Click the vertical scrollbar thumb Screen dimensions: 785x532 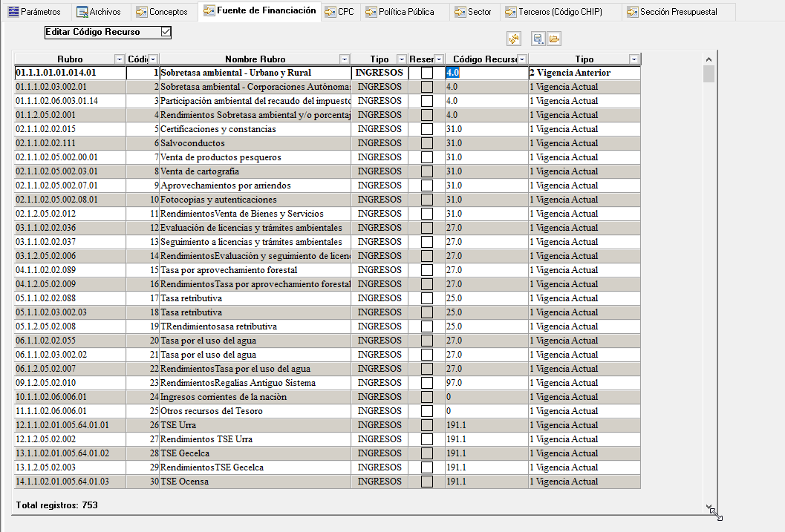pos(709,73)
